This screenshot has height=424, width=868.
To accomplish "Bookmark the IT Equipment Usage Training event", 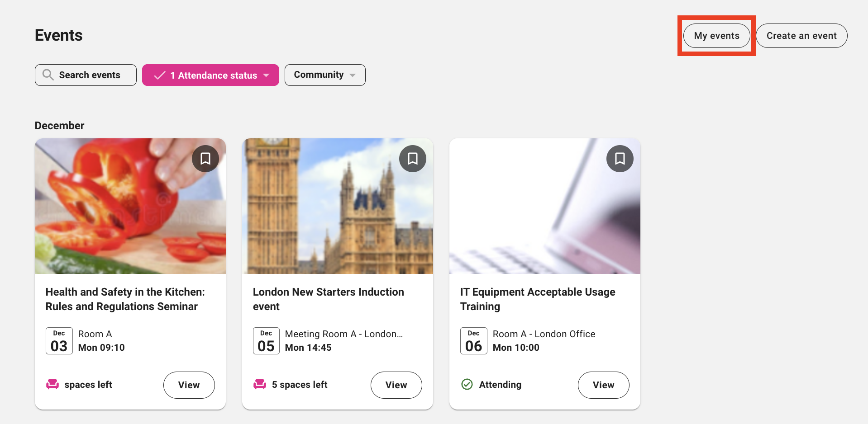I will point(620,159).
